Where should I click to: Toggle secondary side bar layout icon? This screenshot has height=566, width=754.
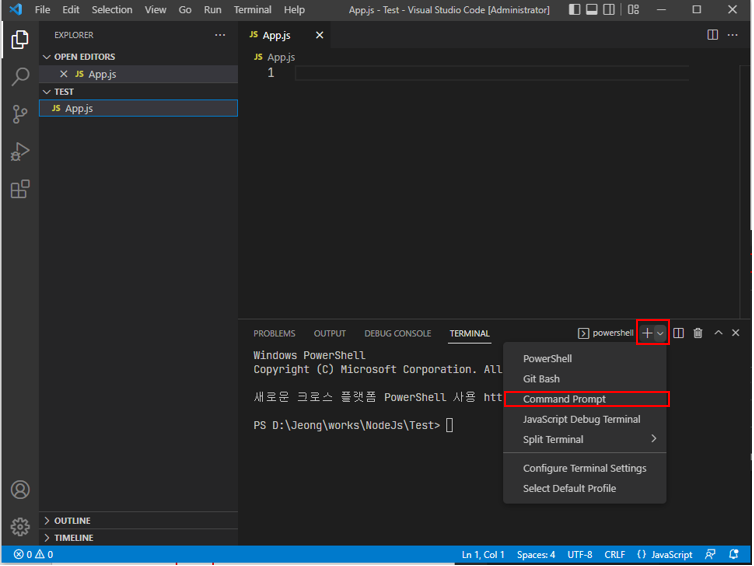click(609, 9)
